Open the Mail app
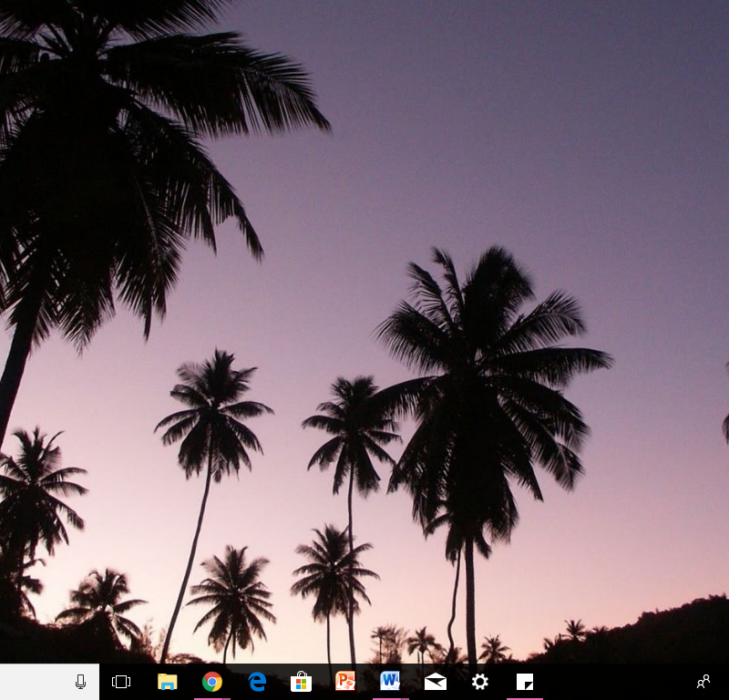Viewport: 729px width, 700px height. 436,682
